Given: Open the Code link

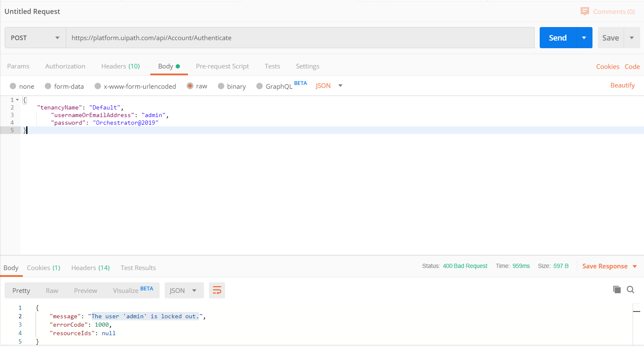Looking at the screenshot, I should tap(632, 67).
